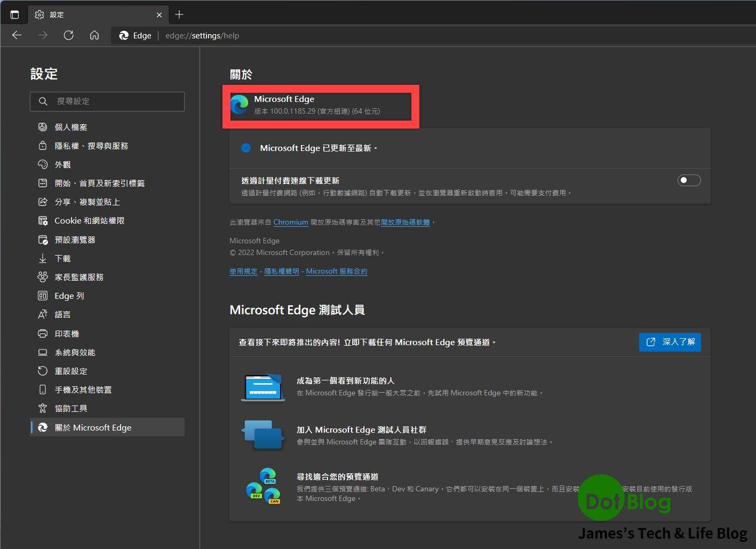
Task: Open the 個人檔案 profile settings
Action: (x=70, y=127)
